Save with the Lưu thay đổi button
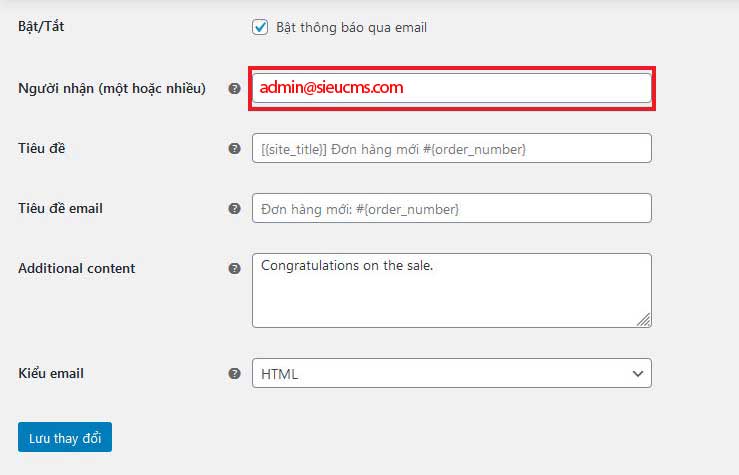This screenshot has width=739, height=475. coord(65,437)
